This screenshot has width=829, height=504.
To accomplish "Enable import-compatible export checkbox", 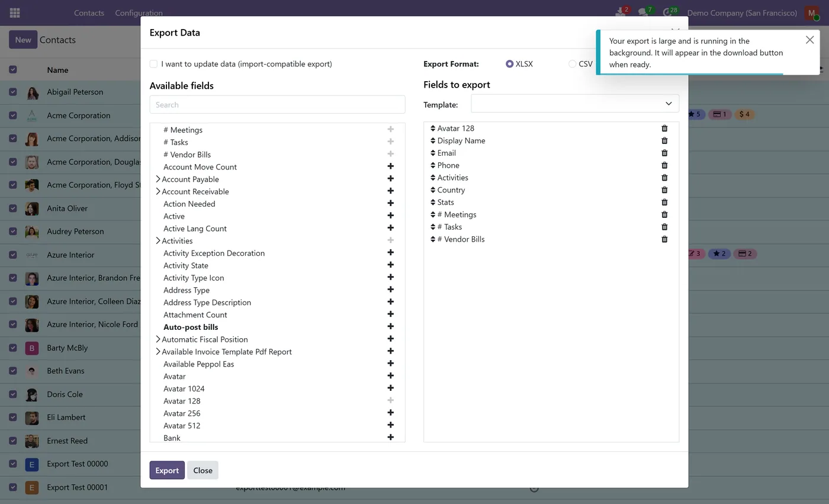I will click(153, 63).
